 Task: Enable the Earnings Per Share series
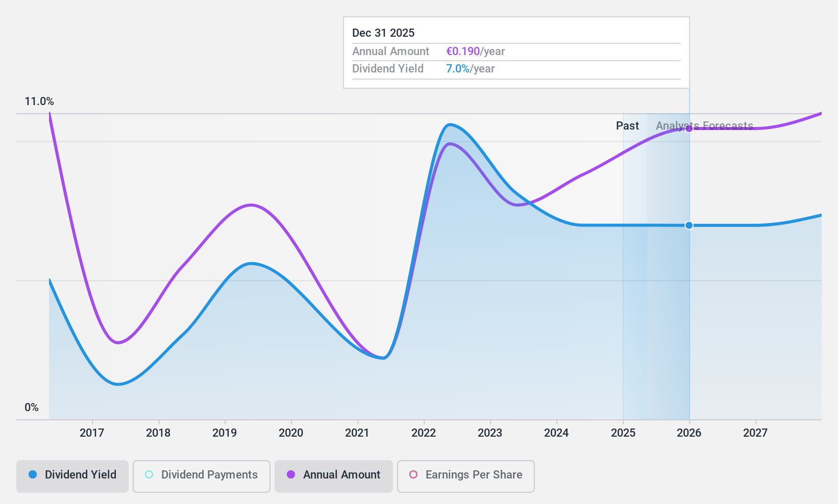point(466,476)
